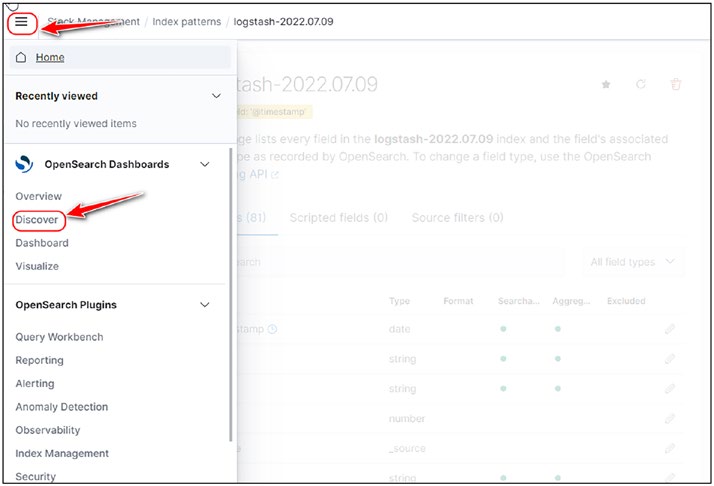Click the fields search input
714x486 pixels.
click(401, 262)
